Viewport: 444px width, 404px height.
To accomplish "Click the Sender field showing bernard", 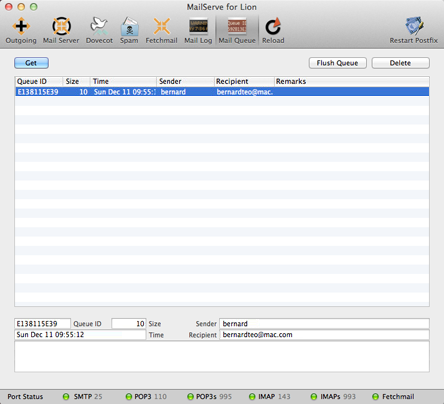I will click(x=324, y=324).
